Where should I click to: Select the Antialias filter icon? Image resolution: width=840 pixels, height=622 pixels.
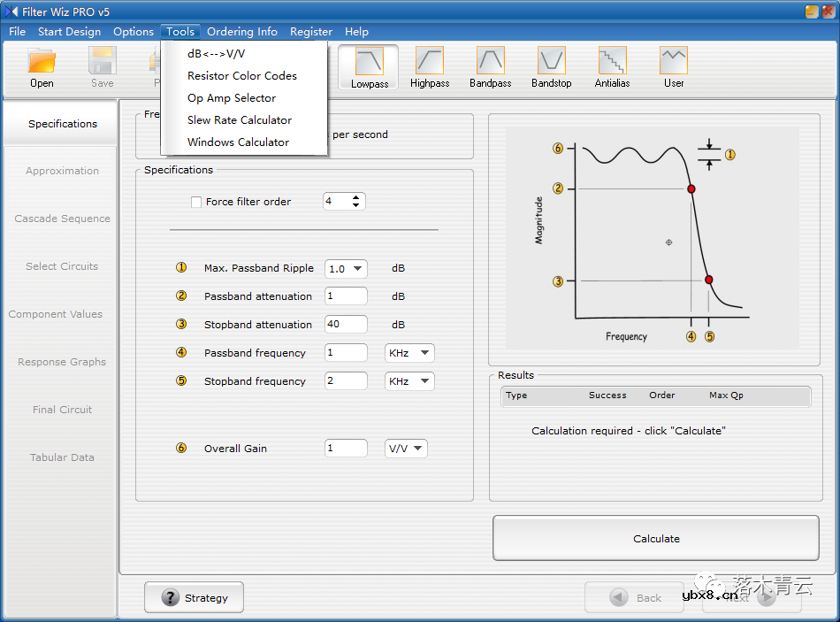tap(612, 62)
